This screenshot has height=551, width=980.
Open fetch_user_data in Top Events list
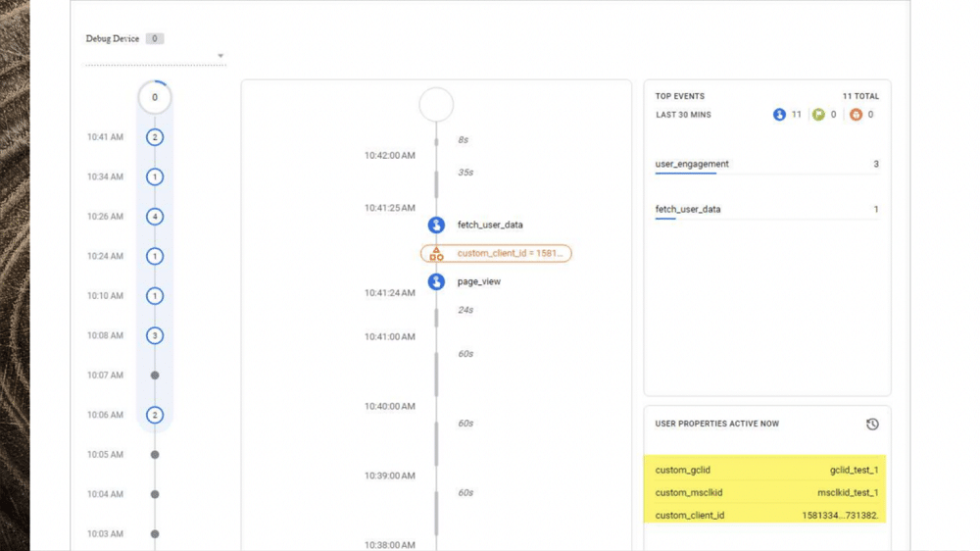[688, 210]
